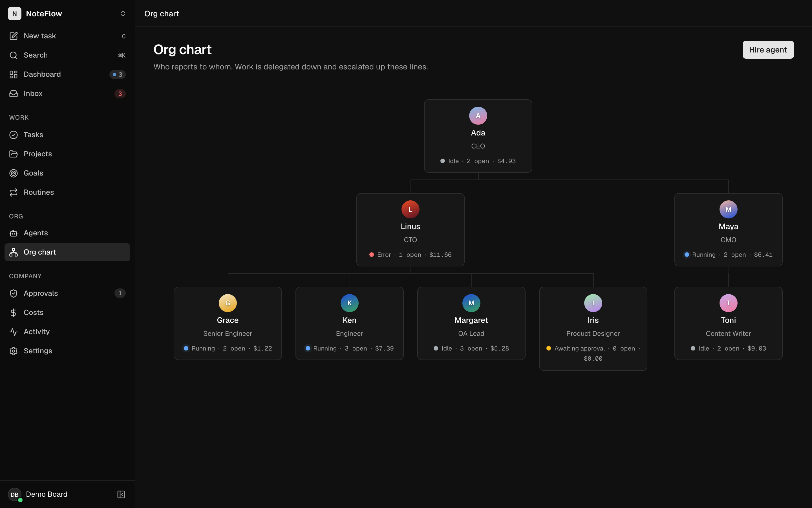Open the Projects section
812x508 pixels.
point(67,154)
